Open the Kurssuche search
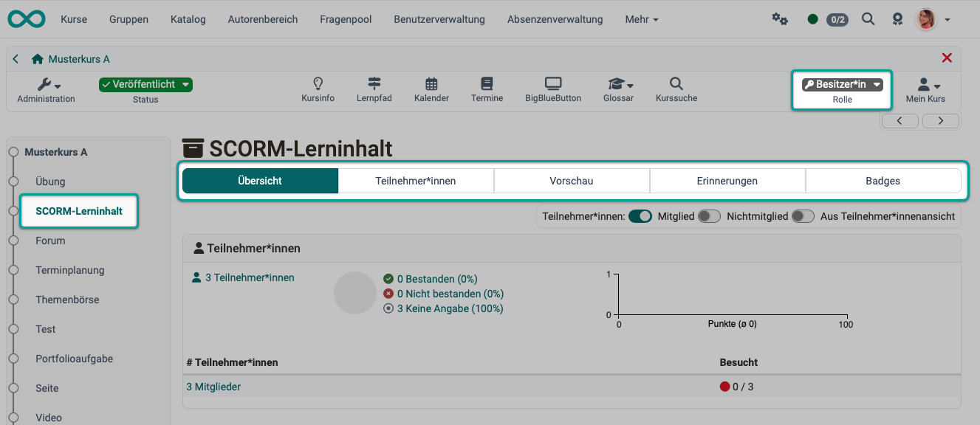 (x=675, y=89)
